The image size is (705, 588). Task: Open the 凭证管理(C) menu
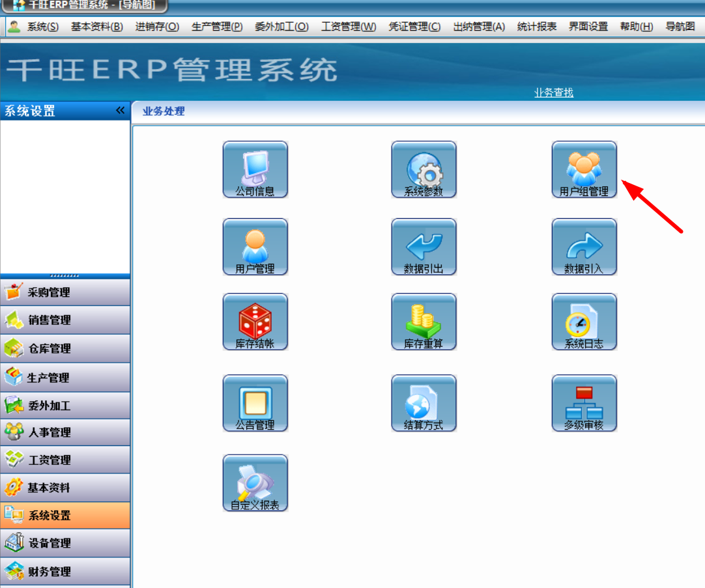click(414, 27)
